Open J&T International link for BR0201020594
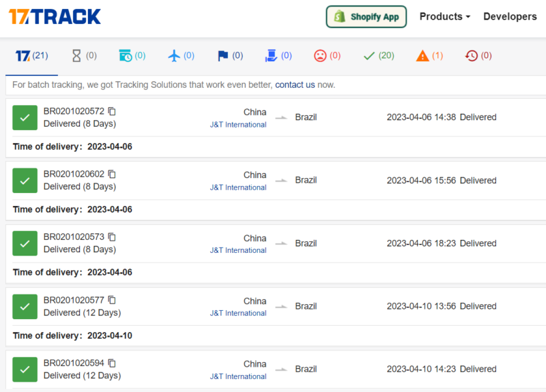The height and width of the screenshot is (392, 546). click(238, 376)
